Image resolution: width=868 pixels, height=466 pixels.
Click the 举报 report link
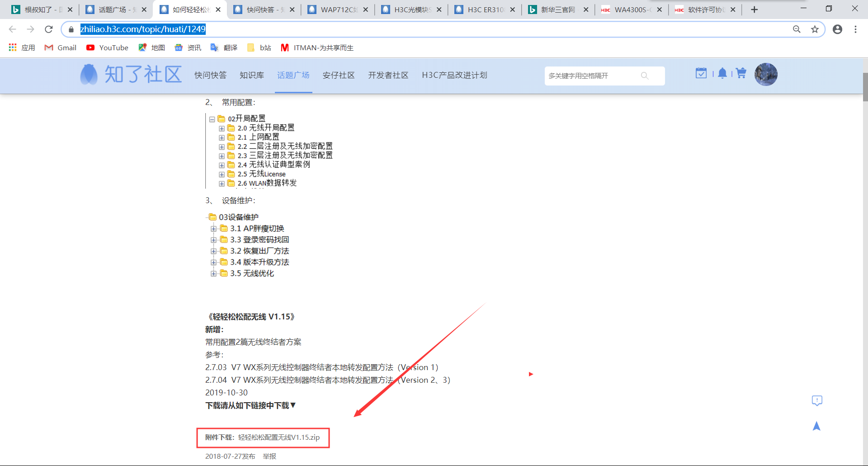click(x=269, y=456)
